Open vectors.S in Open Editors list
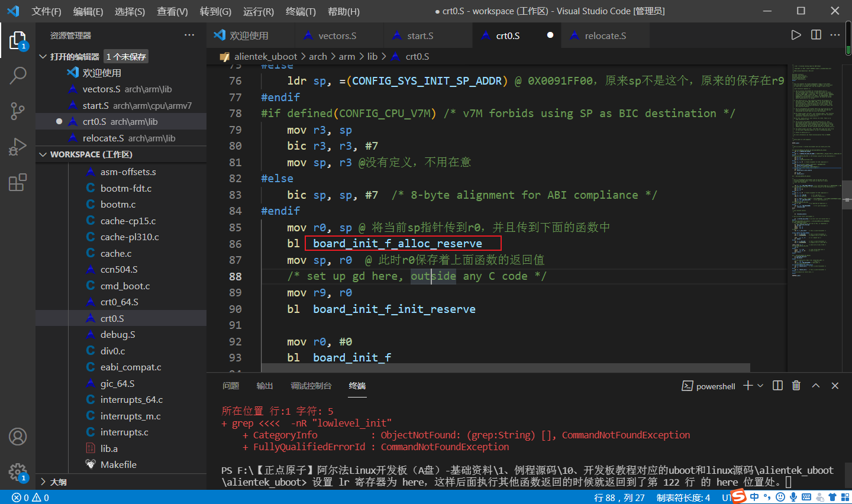Viewport: 852px width, 504px height. click(x=121, y=89)
